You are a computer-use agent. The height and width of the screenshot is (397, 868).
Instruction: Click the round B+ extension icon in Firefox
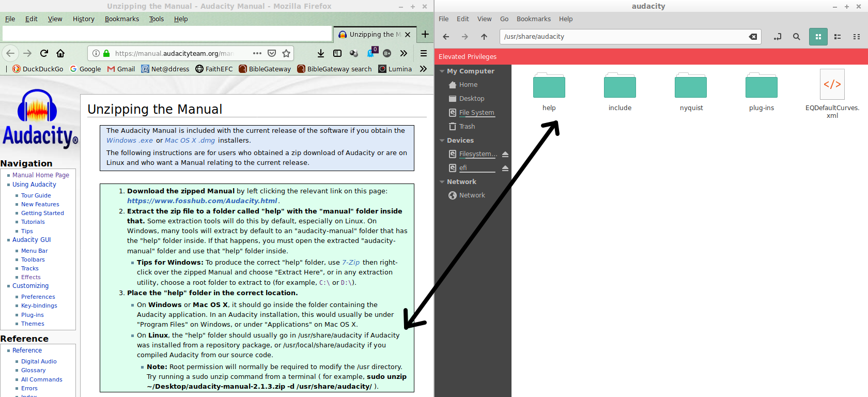pyautogui.click(x=387, y=53)
